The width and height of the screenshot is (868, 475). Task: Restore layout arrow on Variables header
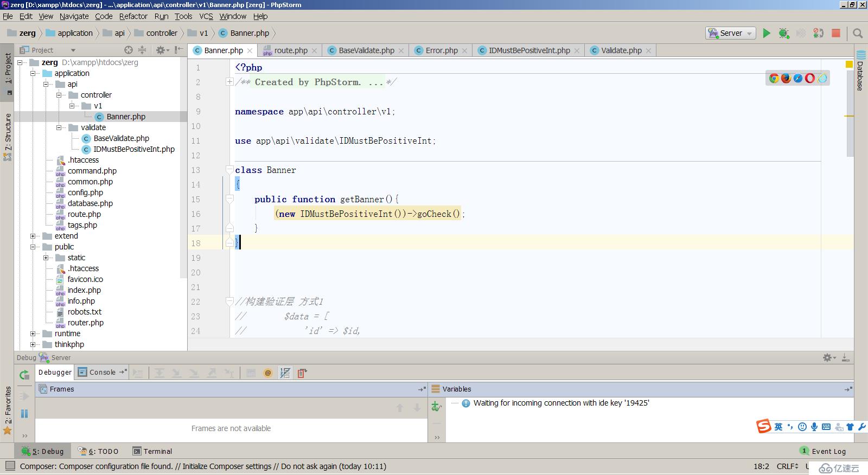pyautogui.click(x=848, y=389)
